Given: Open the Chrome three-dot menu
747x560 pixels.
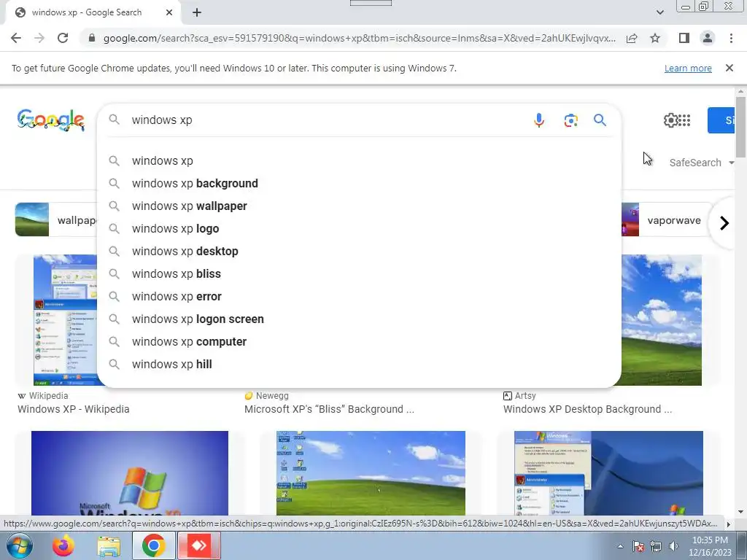Looking at the screenshot, I should [731, 38].
